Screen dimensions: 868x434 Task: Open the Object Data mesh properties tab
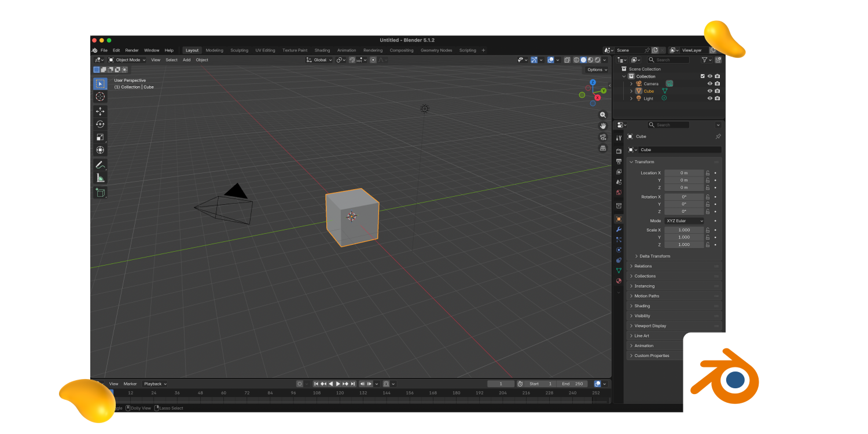click(x=619, y=270)
